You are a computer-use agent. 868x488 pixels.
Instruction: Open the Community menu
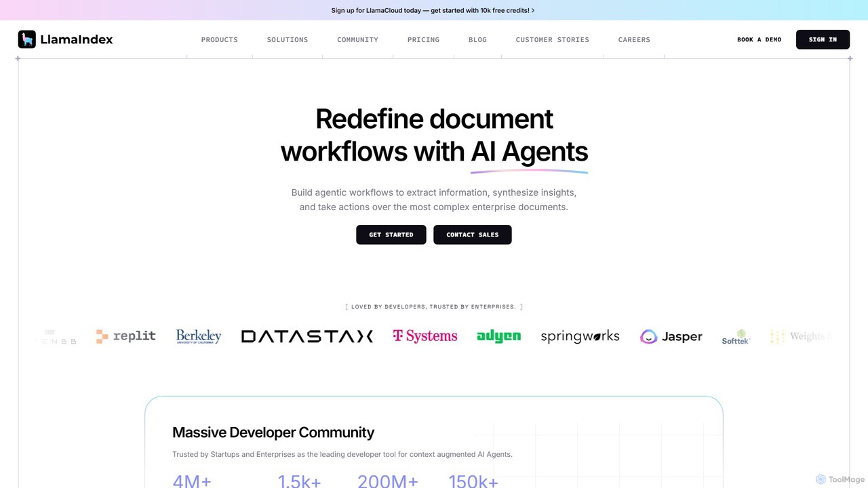click(357, 40)
